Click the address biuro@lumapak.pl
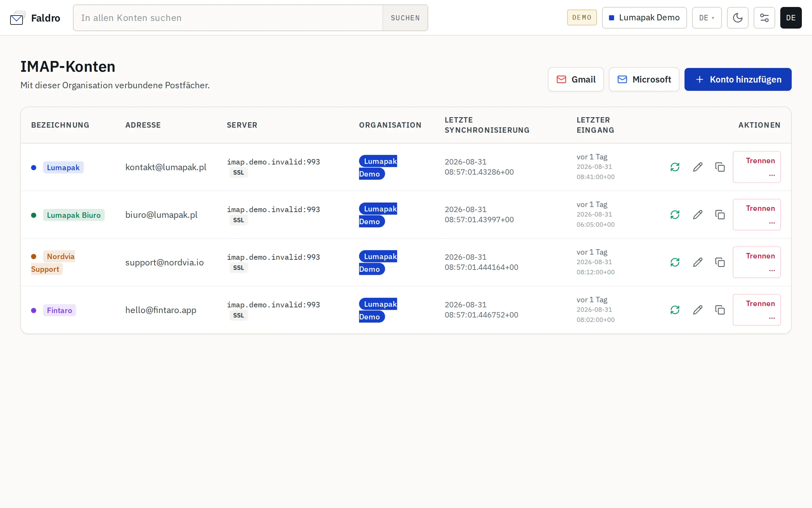This screenshot has height=508, width=812. coord(161,215)
